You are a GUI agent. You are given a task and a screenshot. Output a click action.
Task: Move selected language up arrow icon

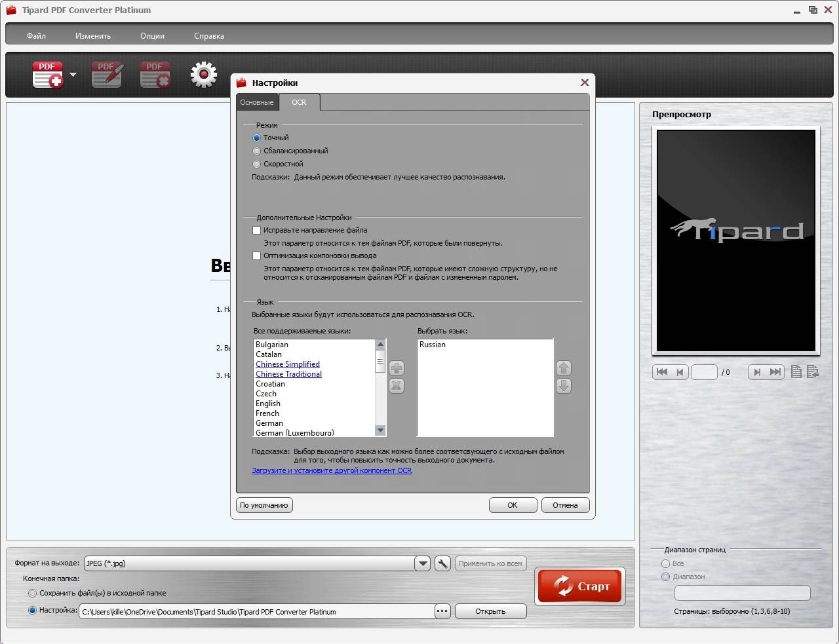564,368
